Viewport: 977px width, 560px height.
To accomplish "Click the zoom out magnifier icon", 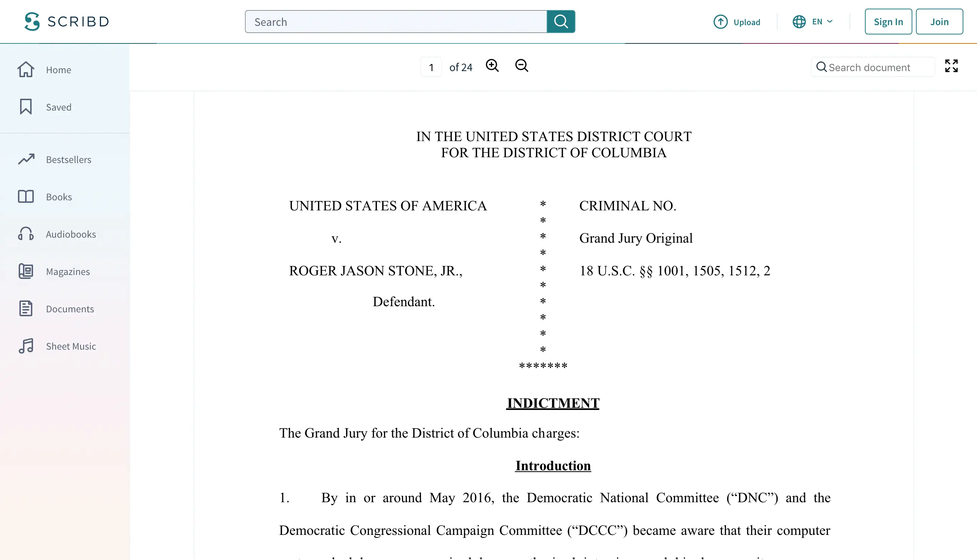I will point(522,66).
